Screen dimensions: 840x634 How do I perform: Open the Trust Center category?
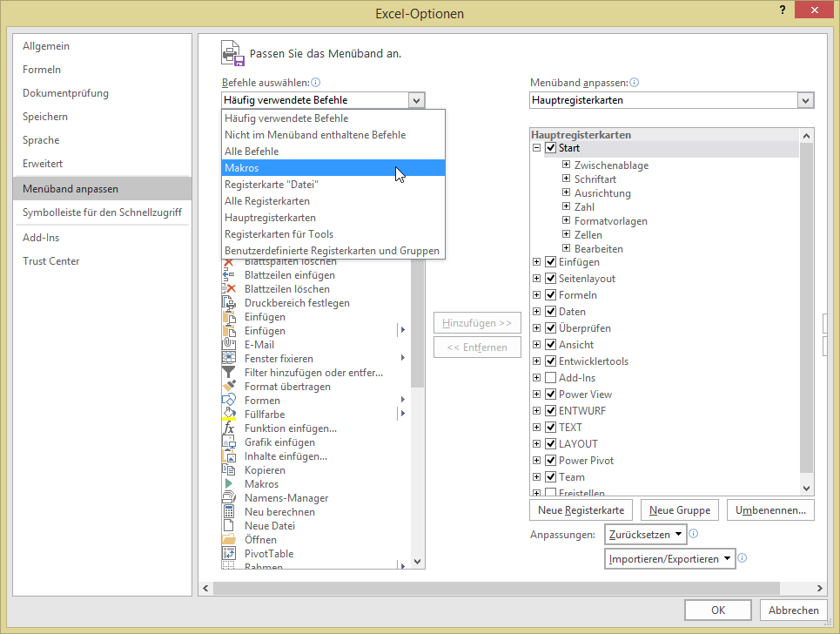click(x=102, y=261)
